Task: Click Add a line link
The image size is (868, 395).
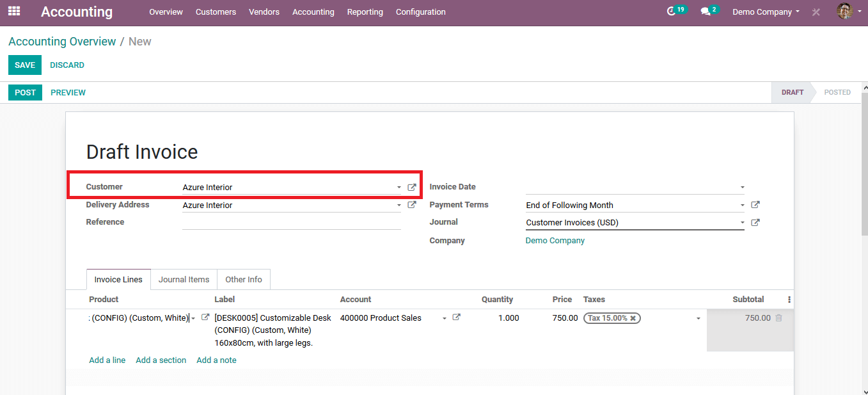Action: [x=107, y=360]
